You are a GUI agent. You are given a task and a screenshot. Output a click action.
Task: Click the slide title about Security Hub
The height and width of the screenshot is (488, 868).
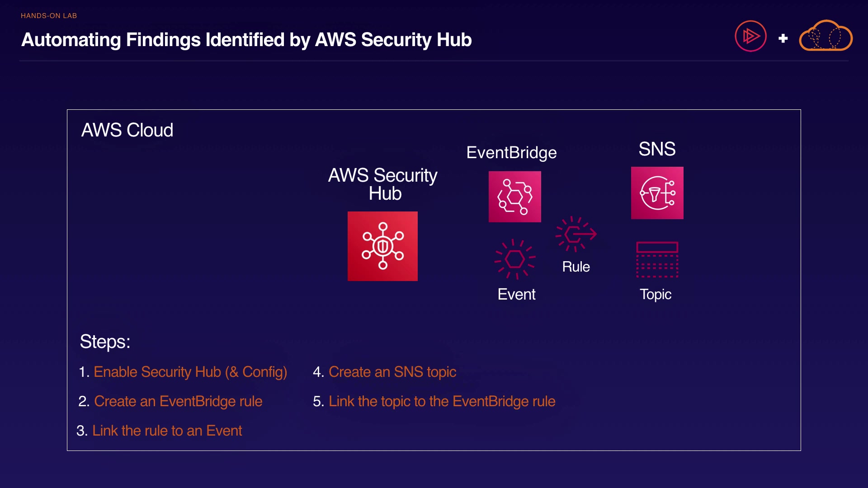[246, 40]
